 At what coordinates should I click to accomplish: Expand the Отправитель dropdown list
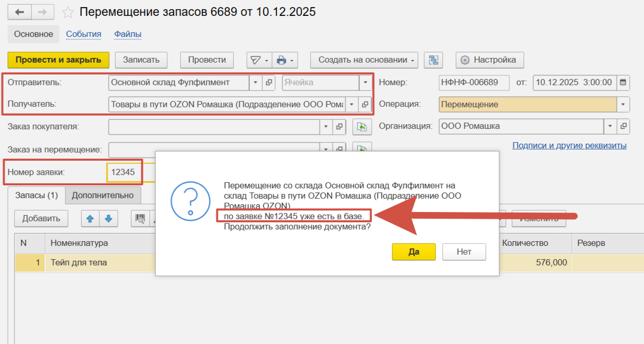(255, 82)
